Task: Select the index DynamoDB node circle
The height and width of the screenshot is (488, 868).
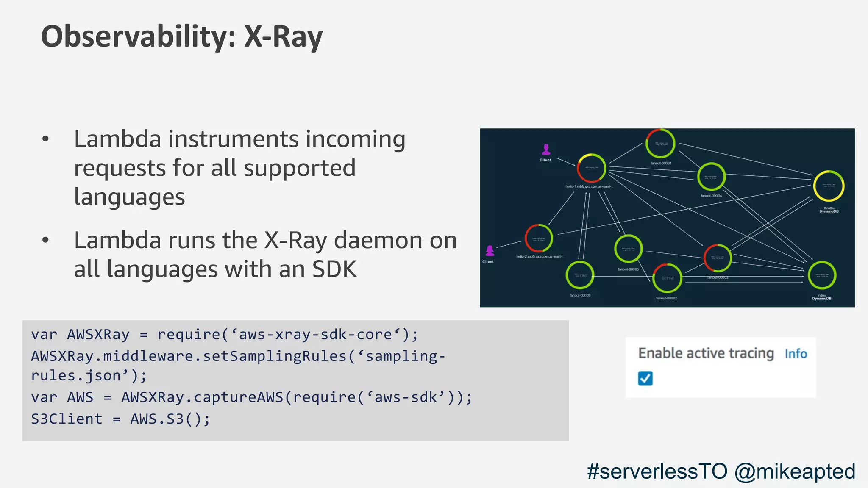Action: (x=821, y=275)
